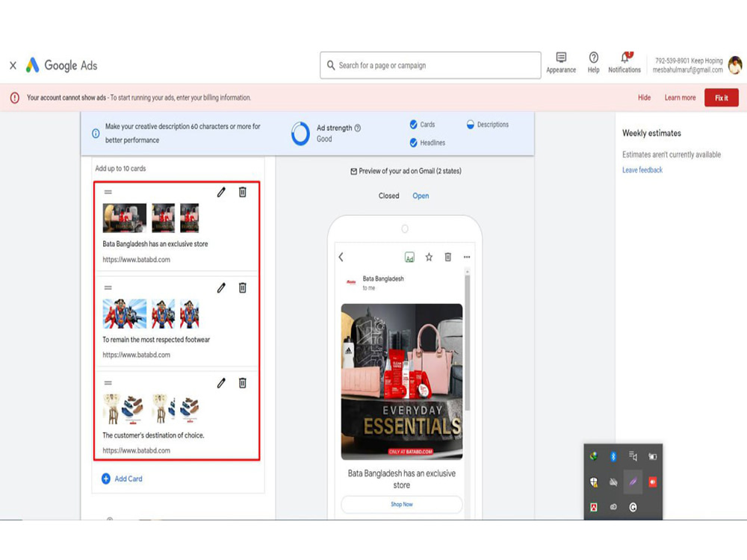
Task: Open the account profile avatar
Action: point(736,65)
